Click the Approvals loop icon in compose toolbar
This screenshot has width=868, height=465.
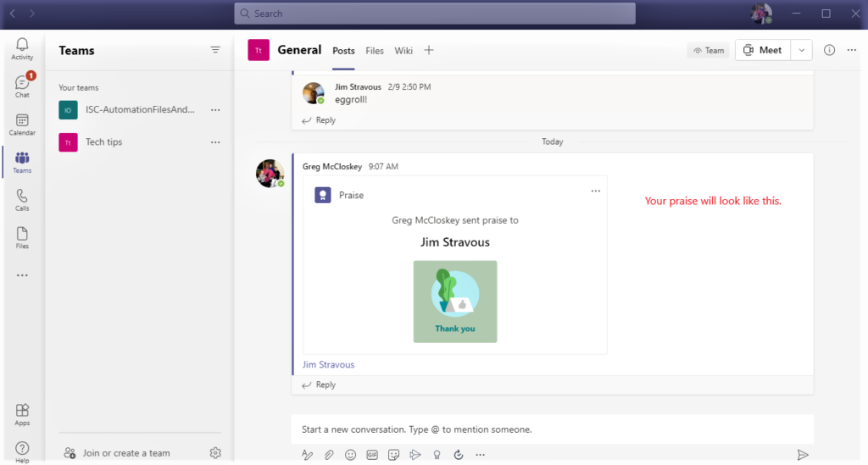tap(459, 455)
